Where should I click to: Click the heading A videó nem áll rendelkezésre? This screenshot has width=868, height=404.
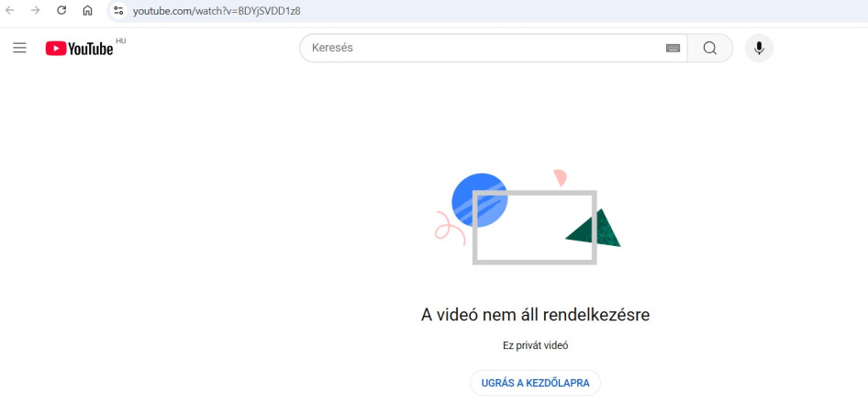[x=535, y=315]
